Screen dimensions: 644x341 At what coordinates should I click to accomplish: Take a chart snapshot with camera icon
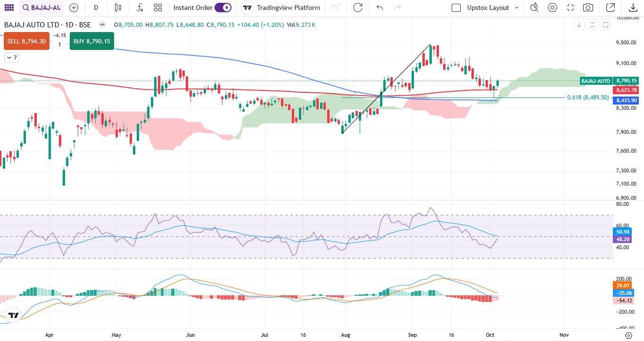coord(588,8)
